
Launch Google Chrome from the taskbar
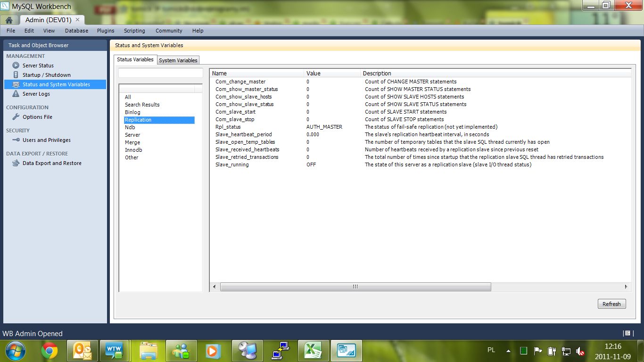click(50, 351)
